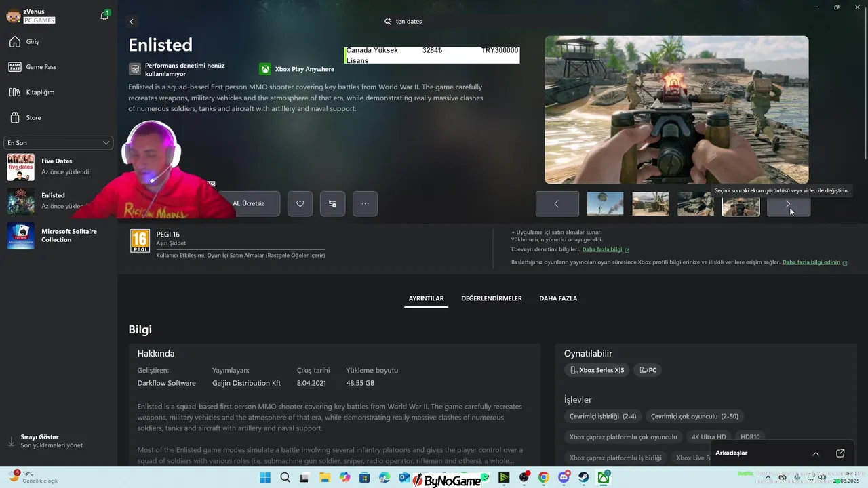Click the PEGI 16 rating badge
The image size is (868, 488).
pos(140,241)
